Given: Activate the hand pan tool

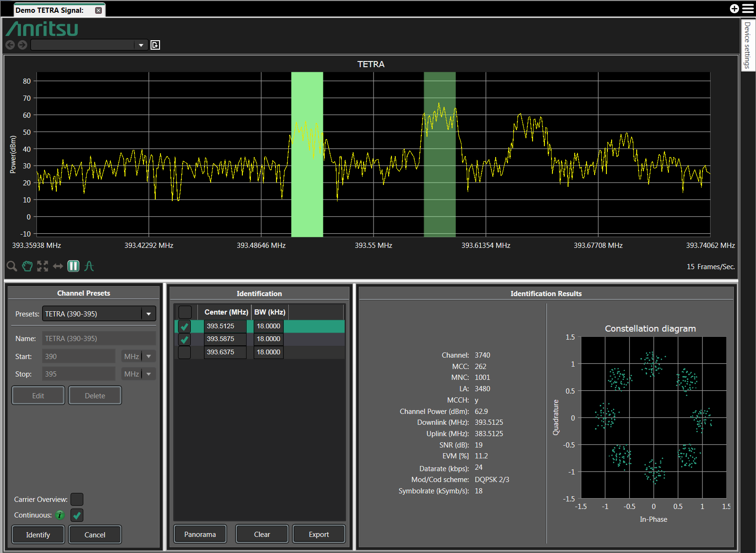Looking at the screenshot, I should 27,266.
